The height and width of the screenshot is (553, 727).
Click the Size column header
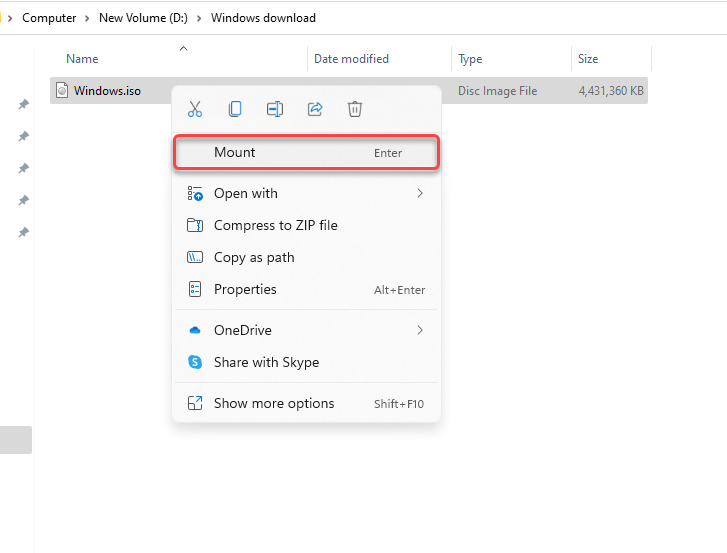[588, 60]
